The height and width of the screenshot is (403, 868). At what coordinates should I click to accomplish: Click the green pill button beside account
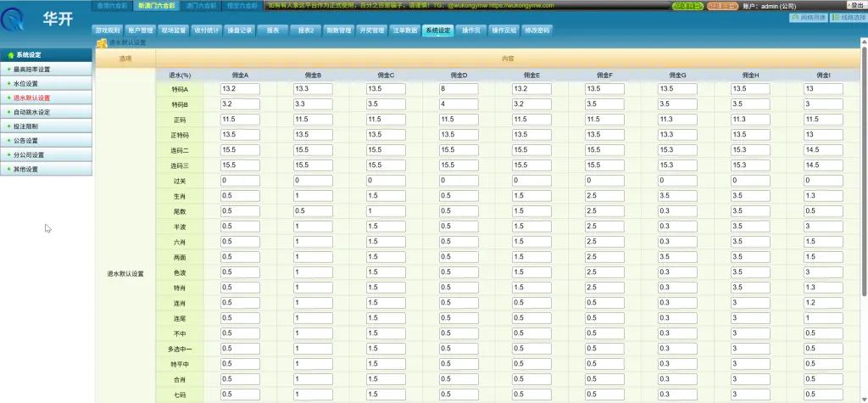pos(687,6)
